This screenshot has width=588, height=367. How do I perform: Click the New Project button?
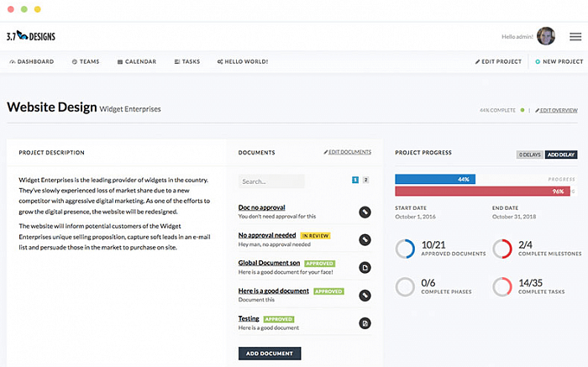(559, 61)
